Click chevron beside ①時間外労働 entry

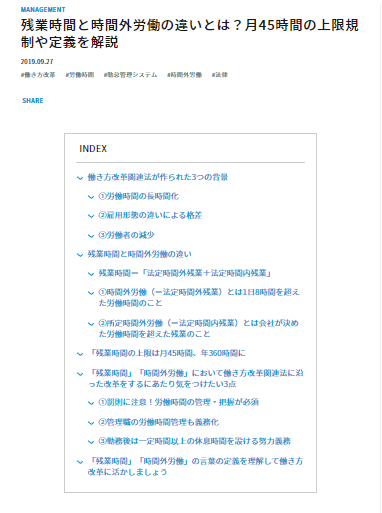[91, 293]
